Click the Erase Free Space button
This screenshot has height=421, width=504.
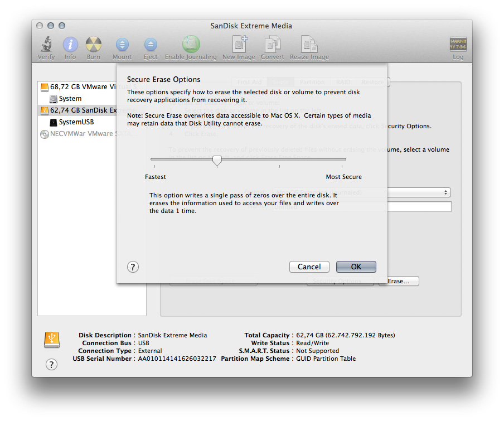click(214, 281)
